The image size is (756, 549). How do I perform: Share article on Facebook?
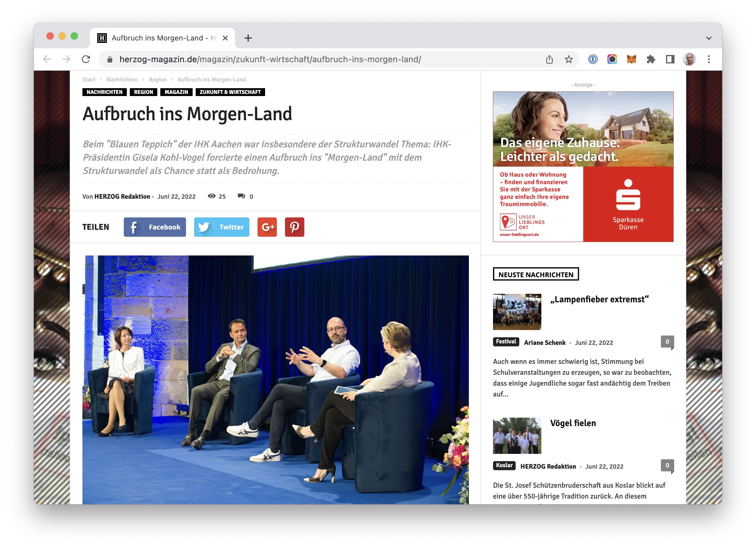155,227
